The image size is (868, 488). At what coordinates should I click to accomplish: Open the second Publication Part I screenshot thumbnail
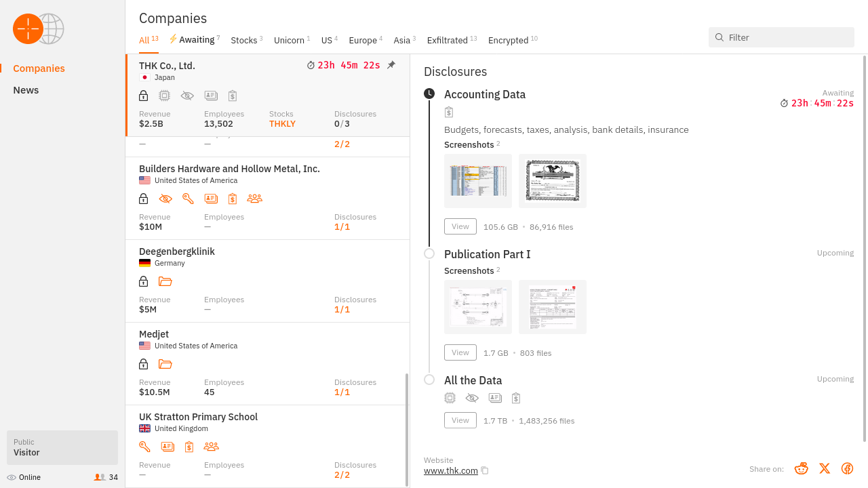click(553, 307)
